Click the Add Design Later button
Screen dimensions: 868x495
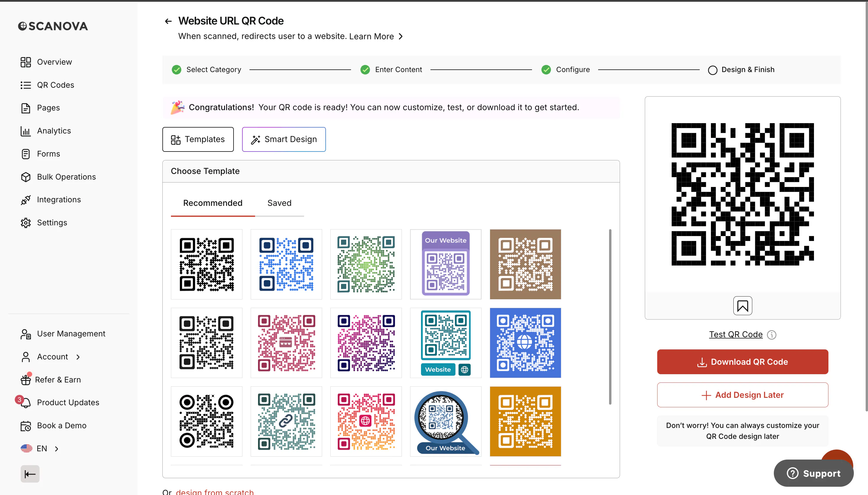[x=742, y=395]
